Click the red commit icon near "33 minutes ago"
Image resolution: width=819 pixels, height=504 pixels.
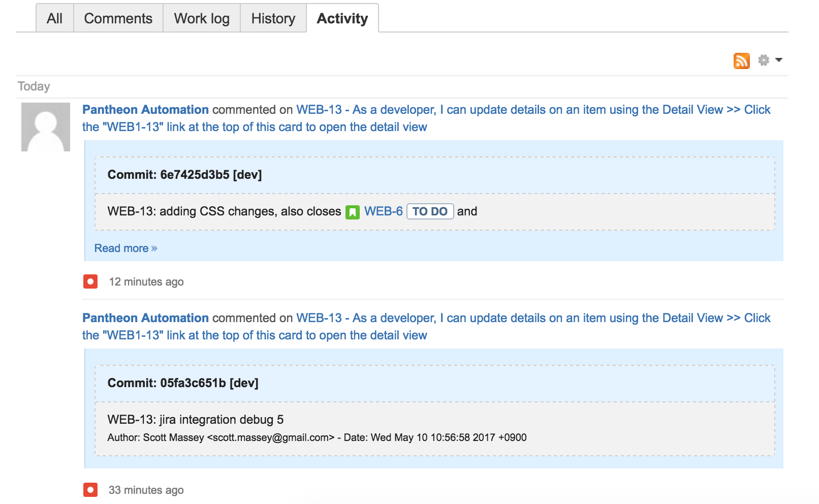click(x=90, y=490)
